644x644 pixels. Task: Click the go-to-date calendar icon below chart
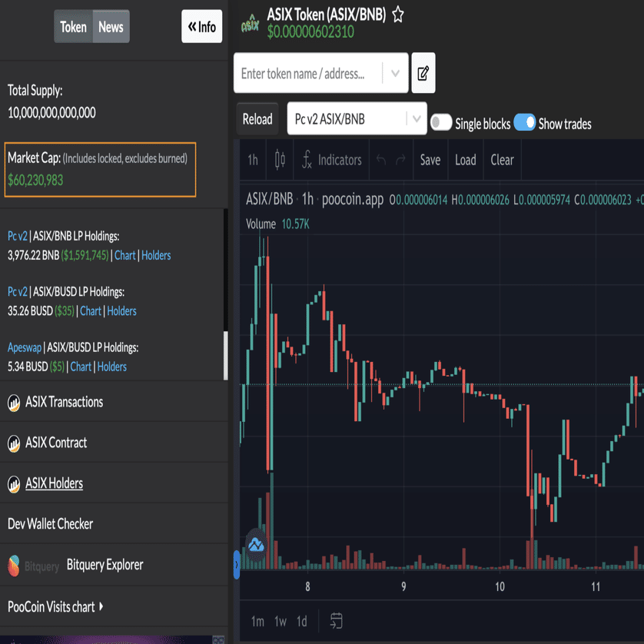(336, 621)
